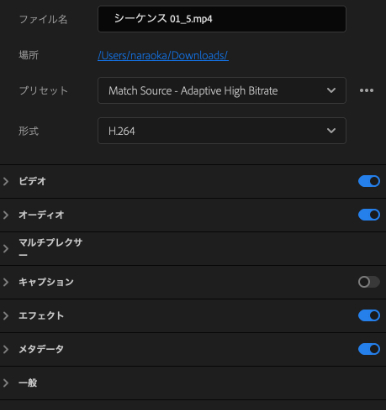
Task: Open the Match Source preset dropdown
Action: [222, 90]
